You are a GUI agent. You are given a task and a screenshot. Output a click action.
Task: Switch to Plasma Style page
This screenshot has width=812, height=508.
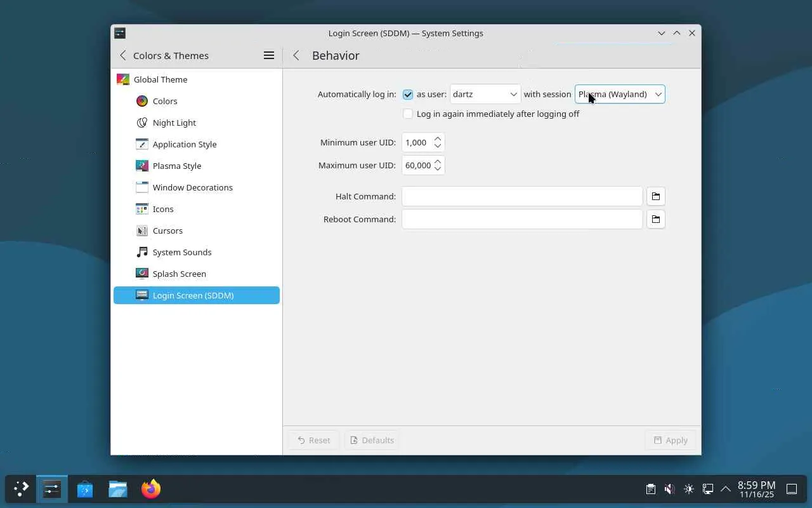(x=197, y=166)
